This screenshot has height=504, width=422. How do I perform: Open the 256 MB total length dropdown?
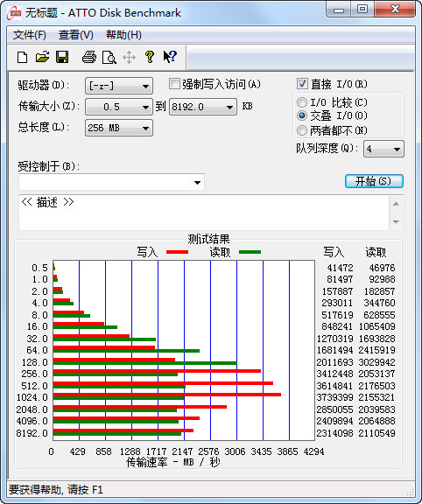[x=119, y=128]
